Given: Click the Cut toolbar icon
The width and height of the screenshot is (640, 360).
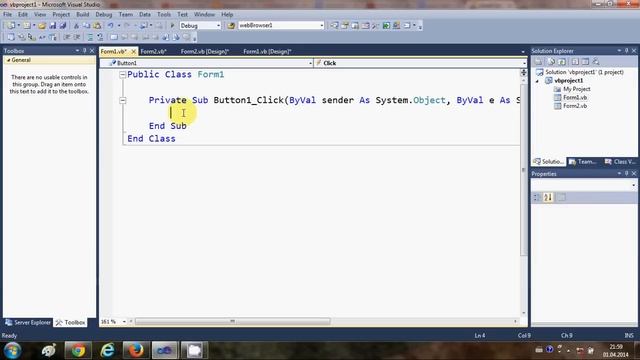Looking at the screenshot, I should click(x=76, y=25).
